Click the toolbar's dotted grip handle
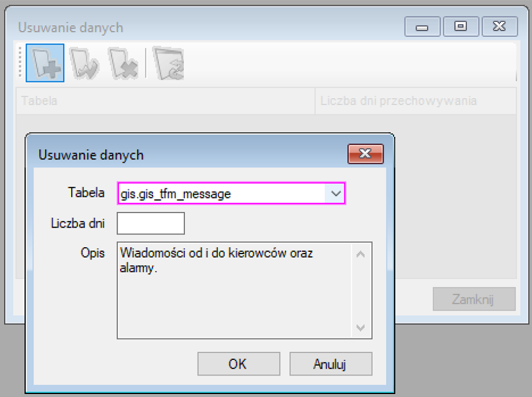532x397 pixels. (21, 62)
